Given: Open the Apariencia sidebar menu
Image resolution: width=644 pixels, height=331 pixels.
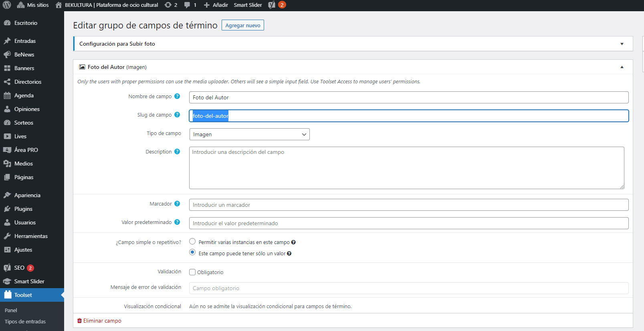Looking at the screenshot, I should (x=27, y=195).
